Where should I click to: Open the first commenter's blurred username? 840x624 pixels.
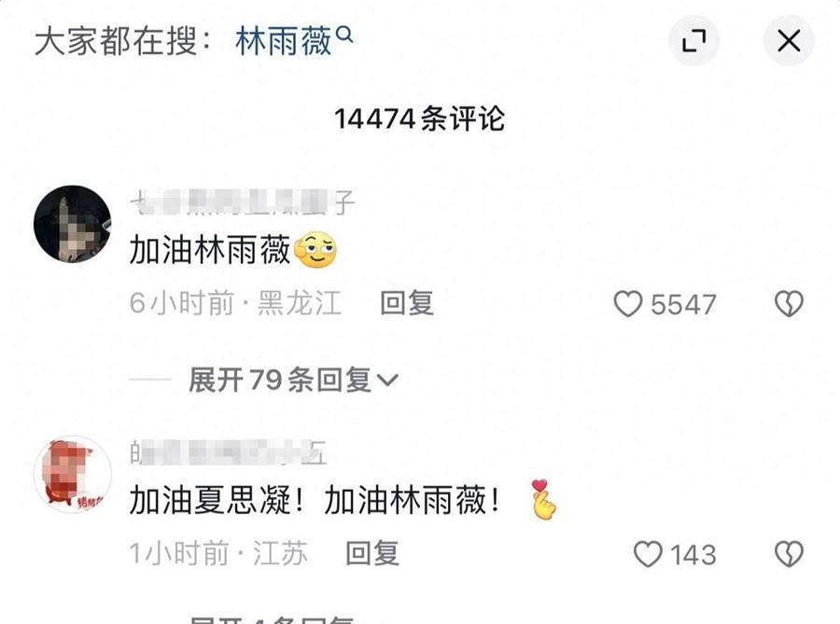click(242, 202)
